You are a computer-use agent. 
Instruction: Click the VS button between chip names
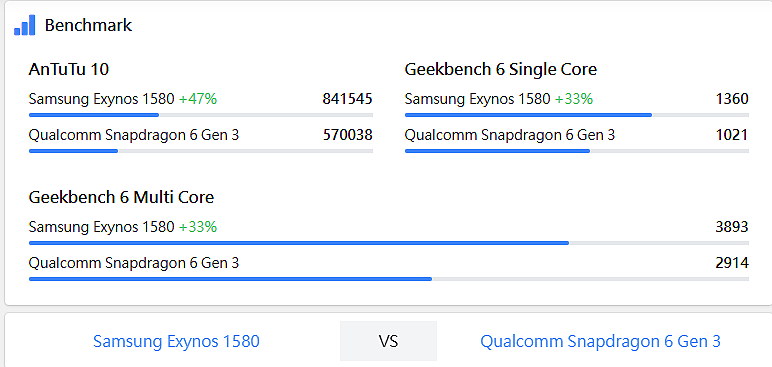(388, 341)
